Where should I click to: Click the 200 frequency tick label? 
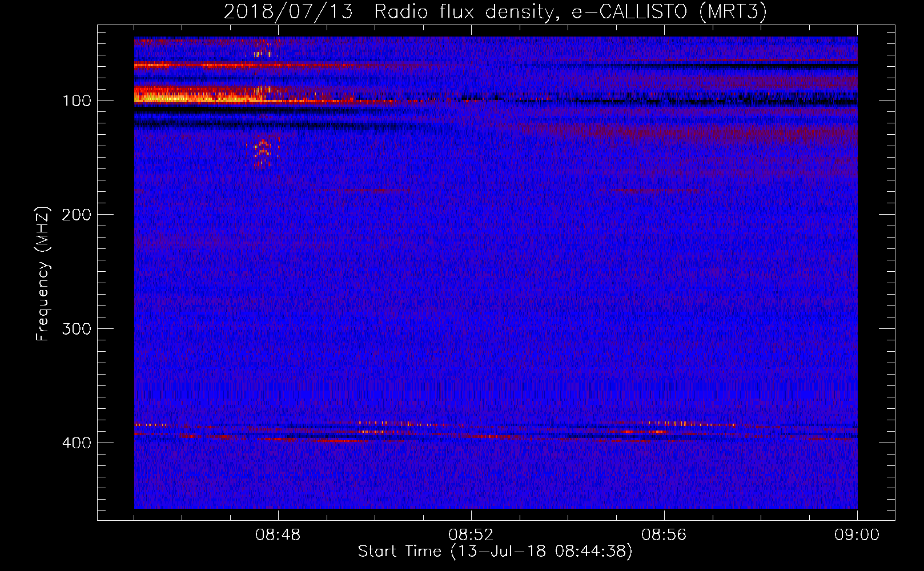[x=77, y=215]
